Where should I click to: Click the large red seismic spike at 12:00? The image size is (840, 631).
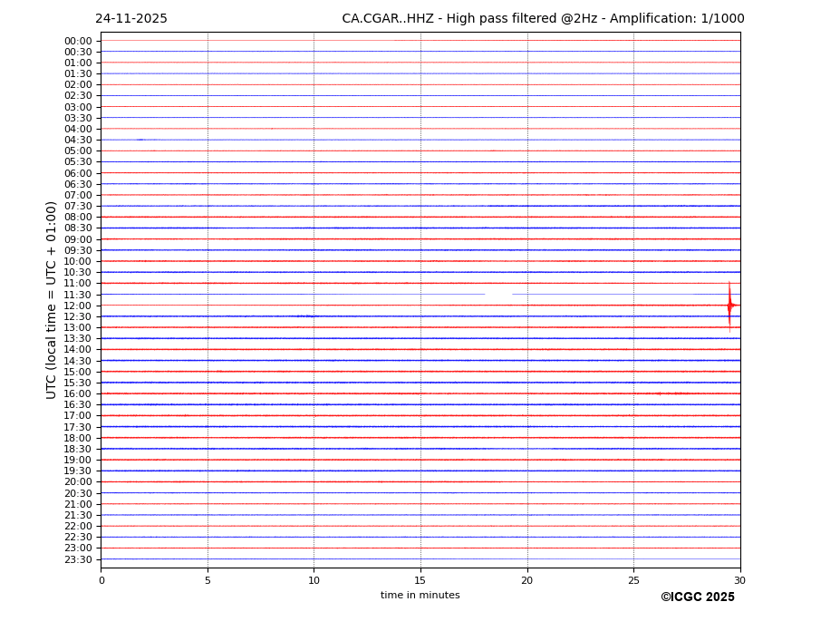(729, 306)
